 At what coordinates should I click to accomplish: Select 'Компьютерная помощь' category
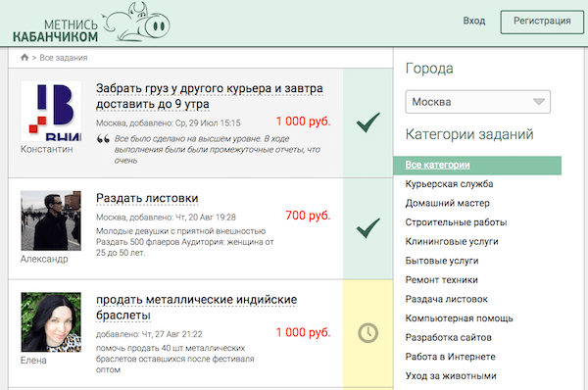(459, 318)
